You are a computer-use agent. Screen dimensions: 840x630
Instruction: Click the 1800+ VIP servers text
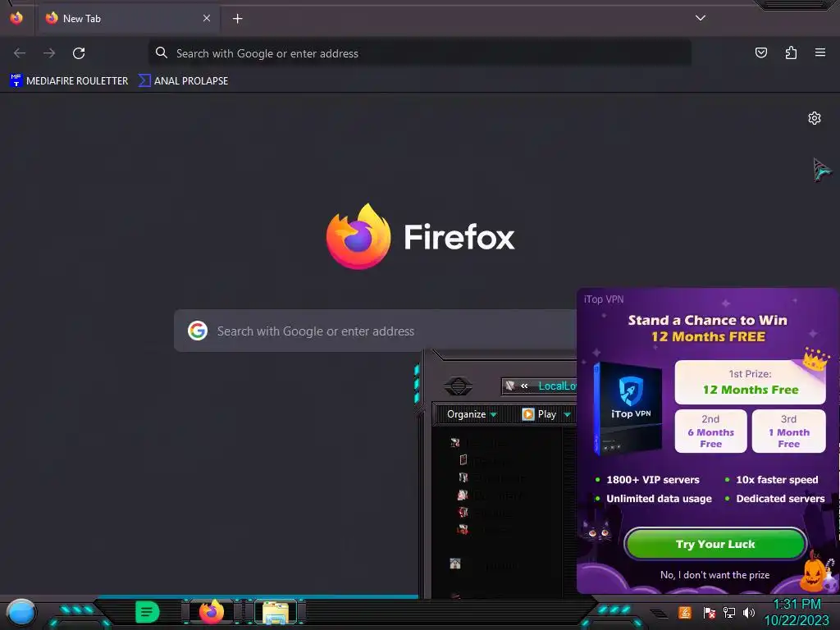click(652, 480)
